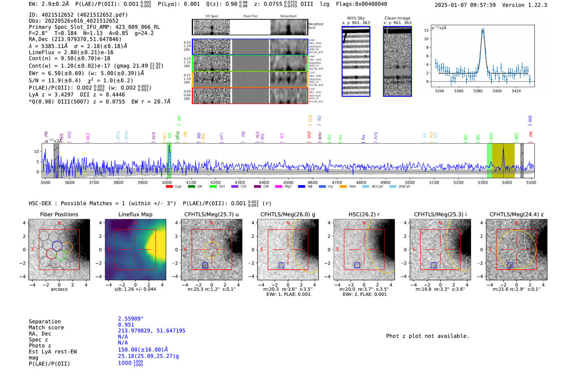576x392 pixels.
Task: Click the Weighted Sum 2D spectrum row
Action: point(250,27)
